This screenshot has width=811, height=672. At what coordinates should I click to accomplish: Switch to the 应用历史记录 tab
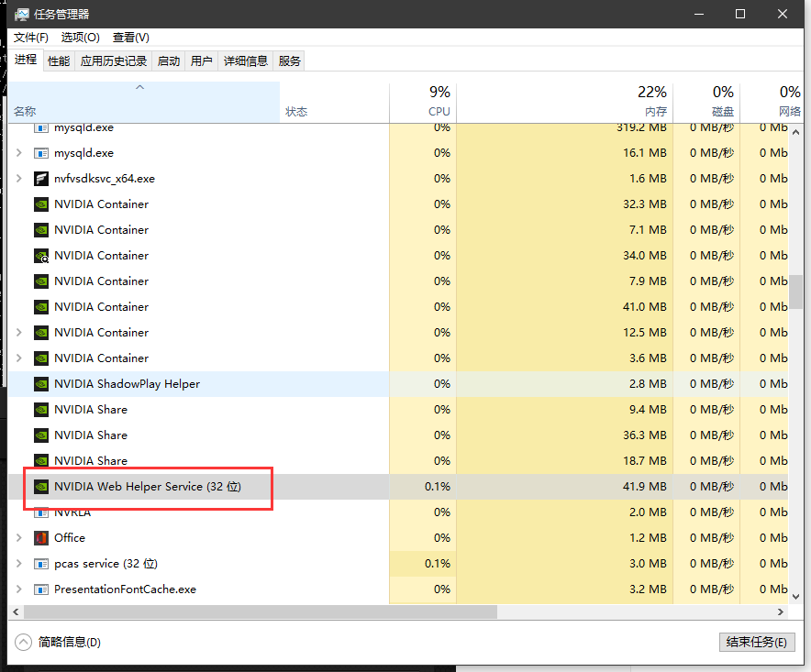[x=113, y=61]
